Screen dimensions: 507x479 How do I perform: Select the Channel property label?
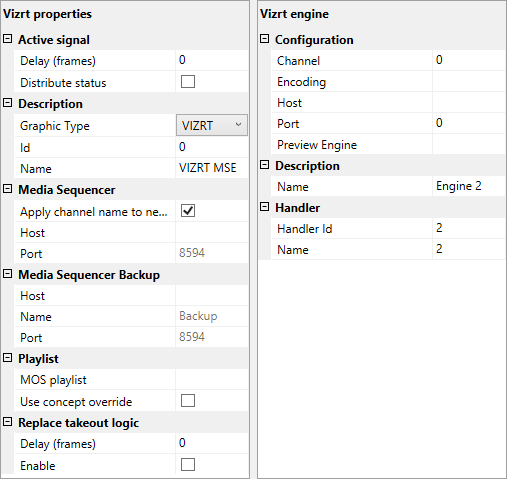298,61
